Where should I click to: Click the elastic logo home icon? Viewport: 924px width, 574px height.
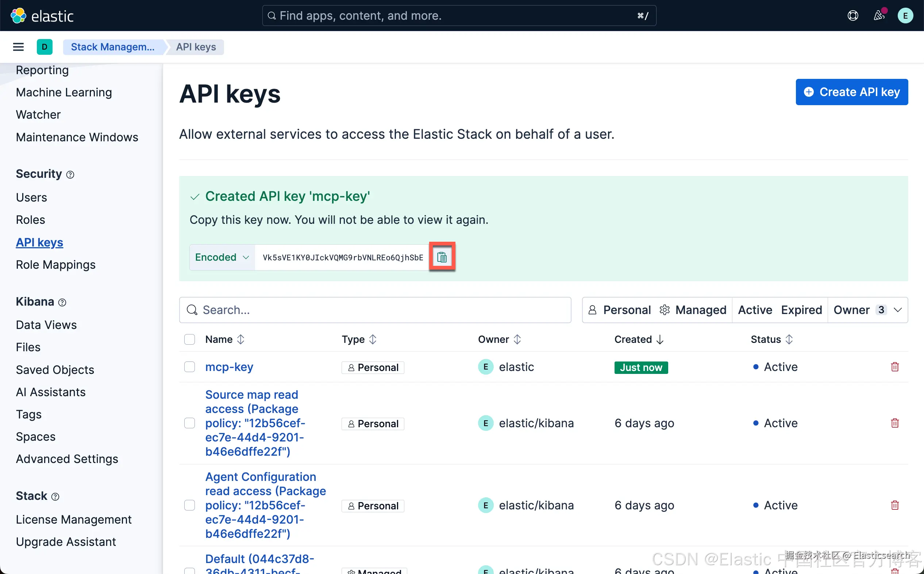[18, 16]
